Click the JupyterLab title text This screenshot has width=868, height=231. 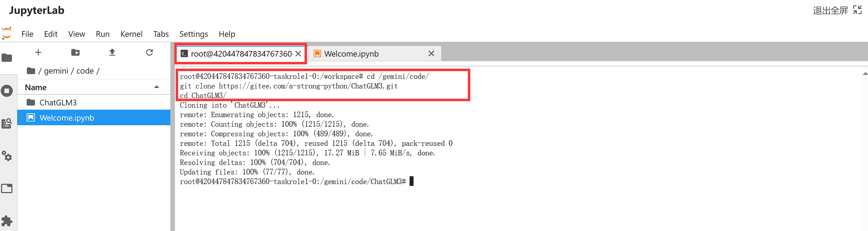pos(36,10)
